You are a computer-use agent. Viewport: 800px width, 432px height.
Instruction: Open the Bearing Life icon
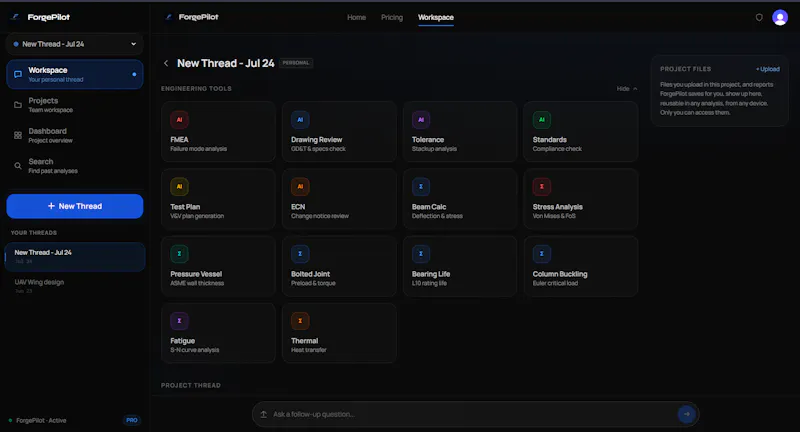pos(421,253)
